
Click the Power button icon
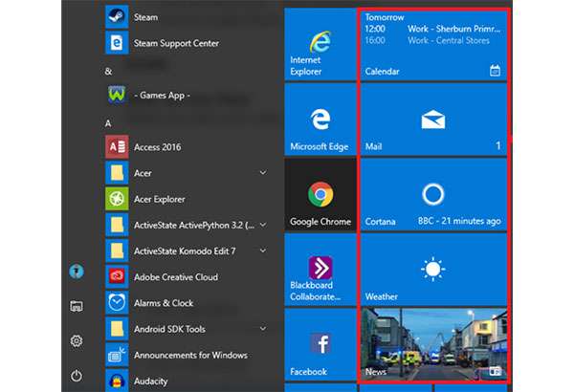pos(77,377)
